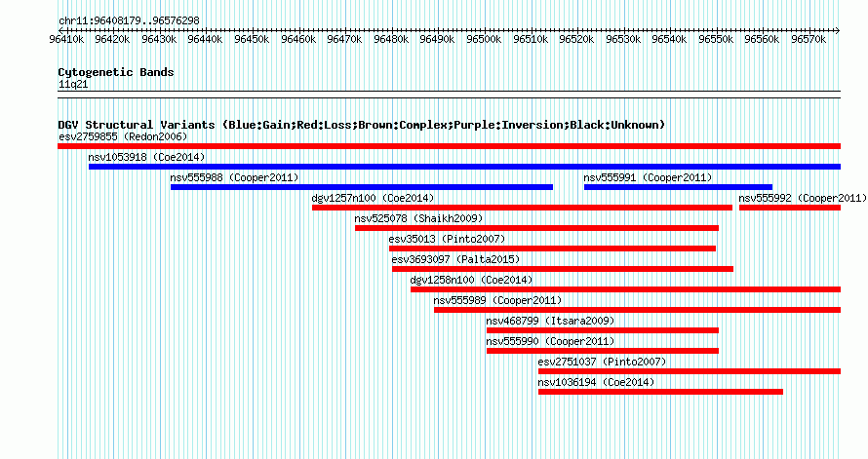Click the 96540k ruler tick label

[669, 39]
